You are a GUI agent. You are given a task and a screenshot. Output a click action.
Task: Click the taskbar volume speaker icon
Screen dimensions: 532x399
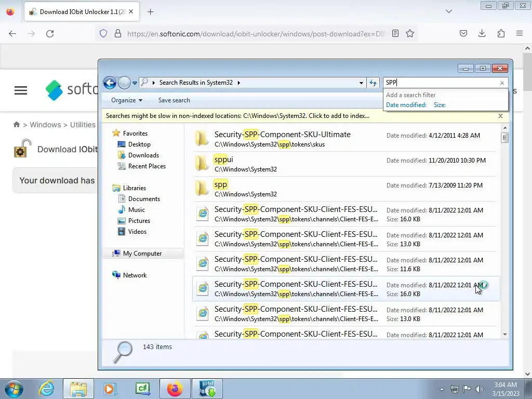pos(480,389)
